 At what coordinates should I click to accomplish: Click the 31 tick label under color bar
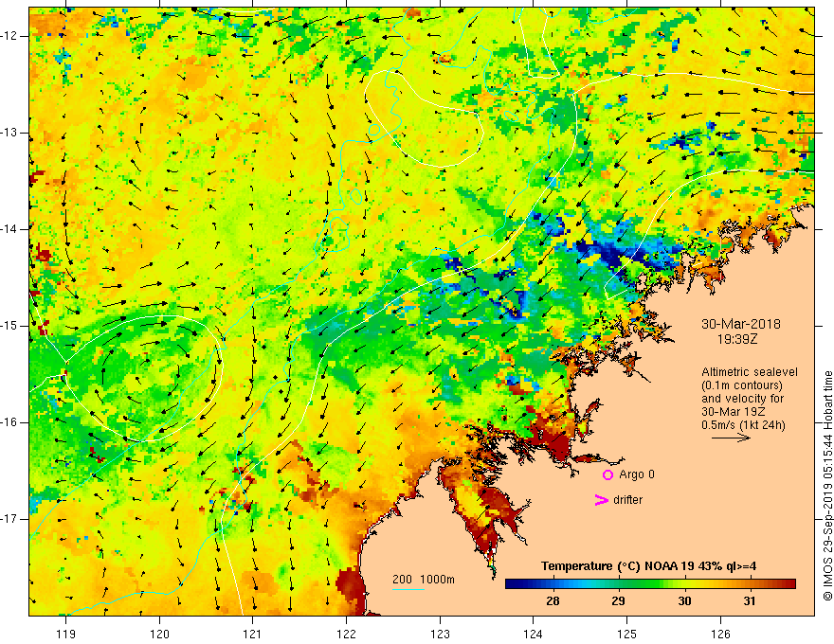coord(750,601)
